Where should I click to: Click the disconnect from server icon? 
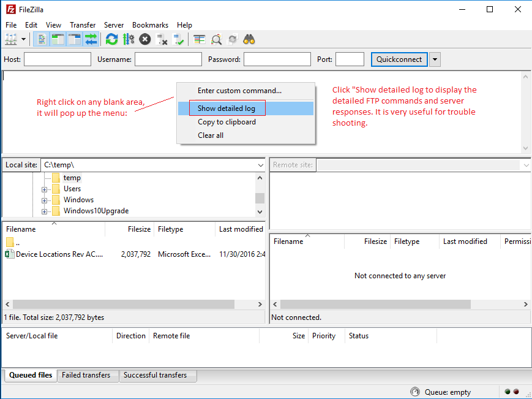pyautogui.click(x=162, y=39)
